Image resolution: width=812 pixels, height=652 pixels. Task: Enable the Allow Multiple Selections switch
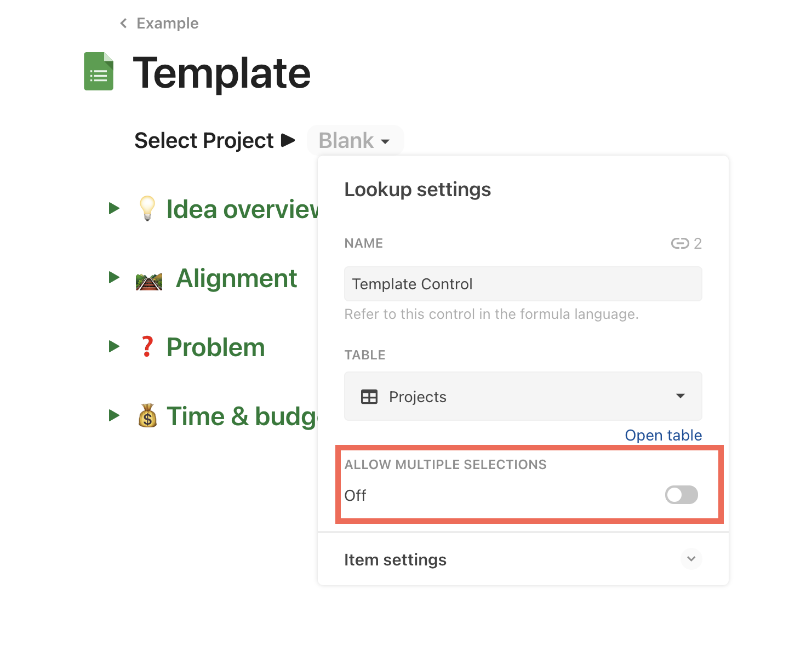pyautogui.click(x=681, y=495)
